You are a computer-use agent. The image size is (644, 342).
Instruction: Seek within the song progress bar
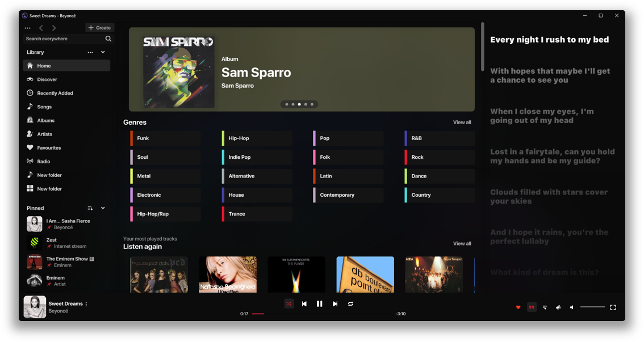(322, 314)
